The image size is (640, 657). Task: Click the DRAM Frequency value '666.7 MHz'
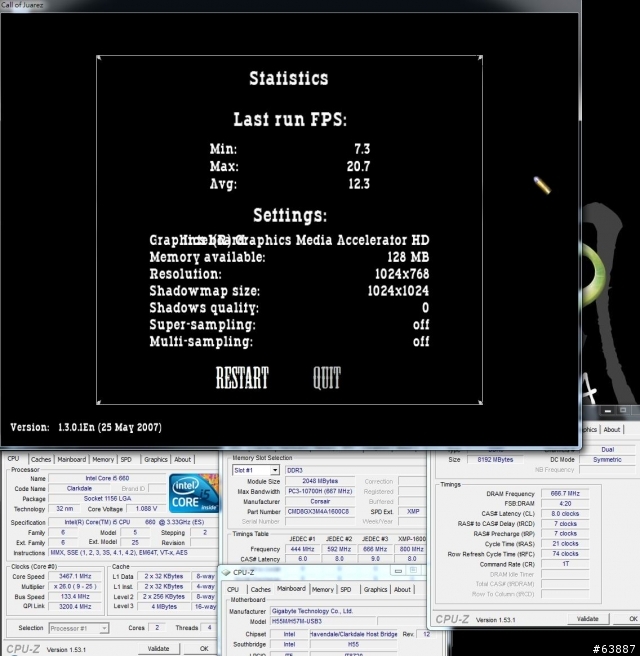coord(565,494)
